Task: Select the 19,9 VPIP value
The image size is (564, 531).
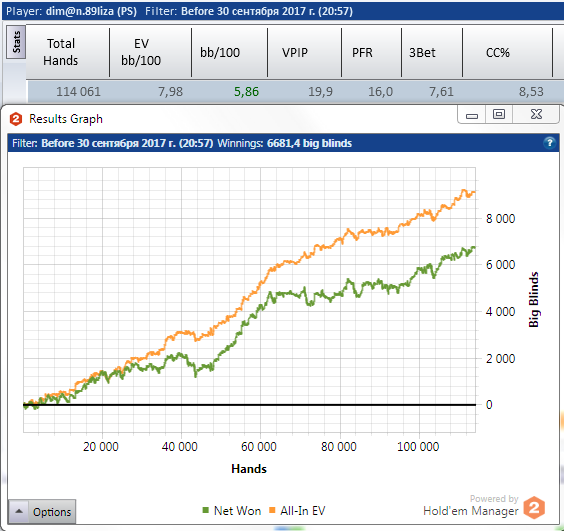Action: pyautogui.click(x=320, y=92)
